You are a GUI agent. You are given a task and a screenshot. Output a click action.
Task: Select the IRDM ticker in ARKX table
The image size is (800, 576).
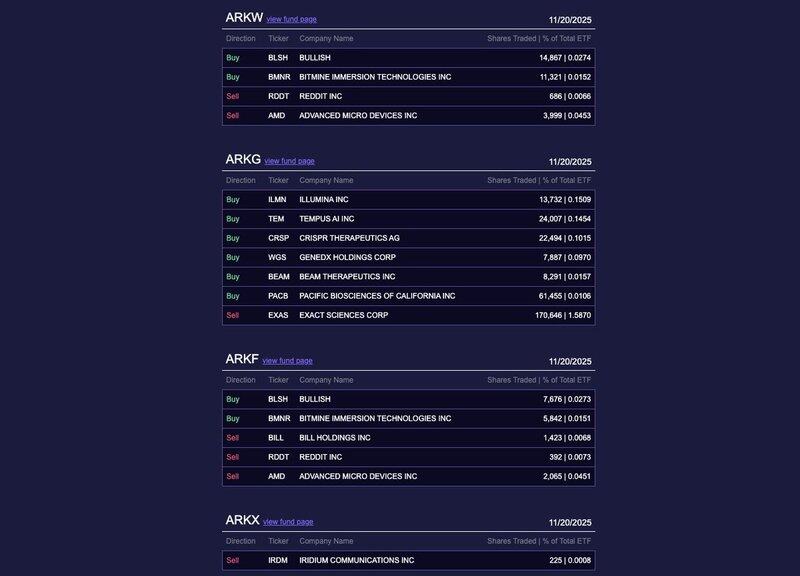coord(278,561)
